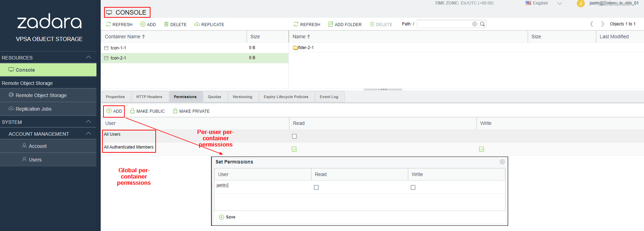Click ADD permission button
This screenshot has width=644, height=231.
[x=114, y=111]
